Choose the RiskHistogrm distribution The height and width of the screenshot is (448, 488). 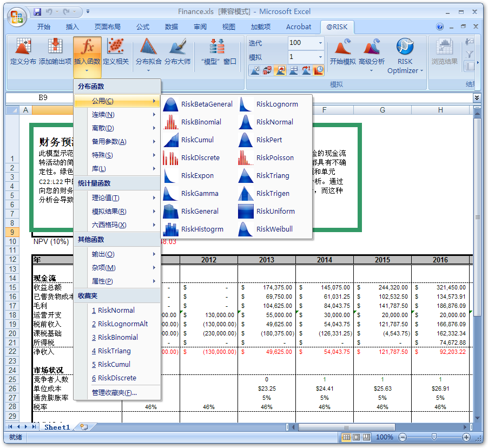click(x=197, y=229)
